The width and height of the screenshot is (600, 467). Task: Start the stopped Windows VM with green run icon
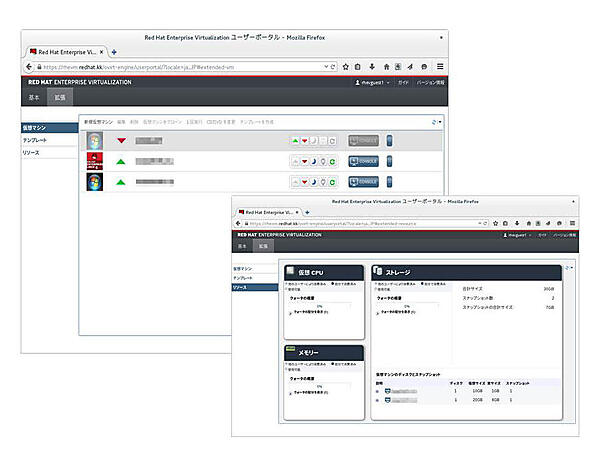coord(295,141)
